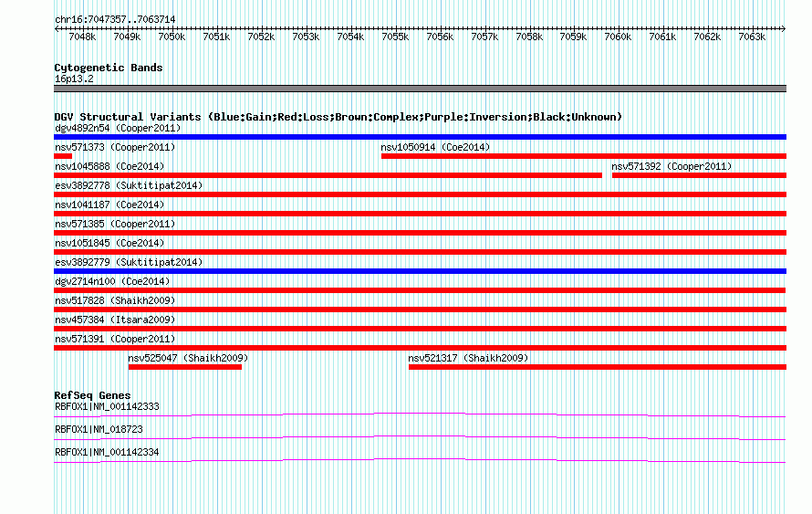The width and height of the screenshot is (812, 514).
Task: Click the dgv4892n54 (Cooper2011) variant label
Action: coord(118,128)
